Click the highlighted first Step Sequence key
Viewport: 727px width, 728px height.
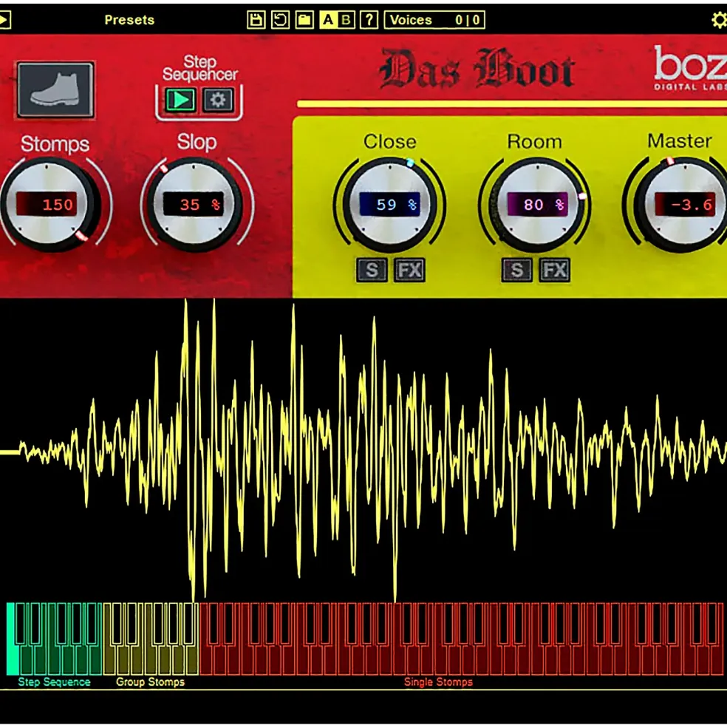(x=11, y=639)
